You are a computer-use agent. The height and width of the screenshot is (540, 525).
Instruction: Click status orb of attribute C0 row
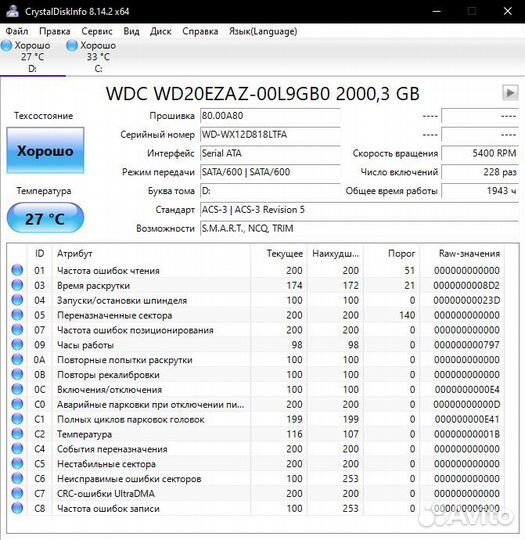(17, 404)
